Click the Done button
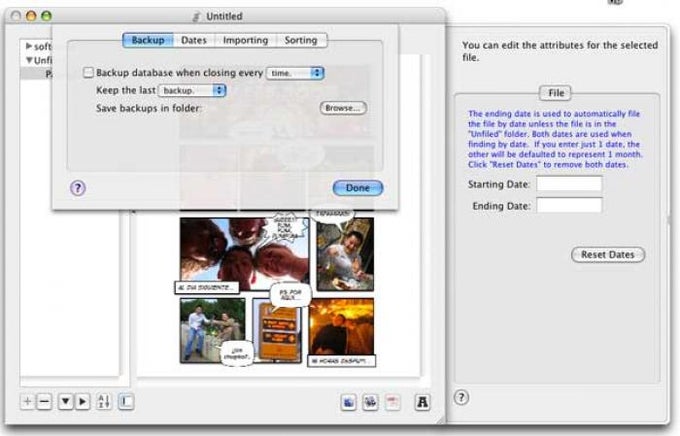680x436 pixels. coord(358,188)
